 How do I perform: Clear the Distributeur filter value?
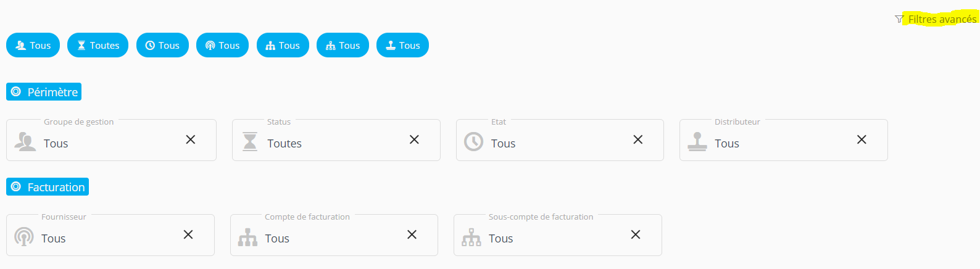click(x=862, y=140)
